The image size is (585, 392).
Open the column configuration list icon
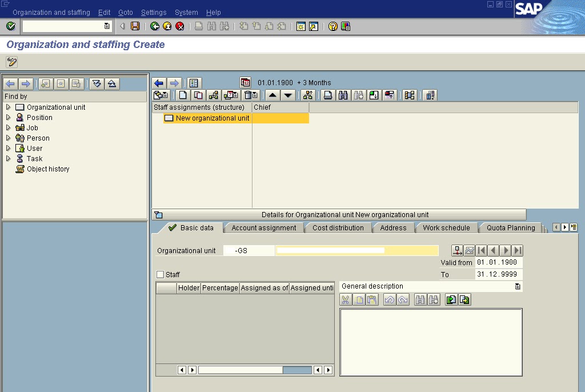[x=194, y=83]
